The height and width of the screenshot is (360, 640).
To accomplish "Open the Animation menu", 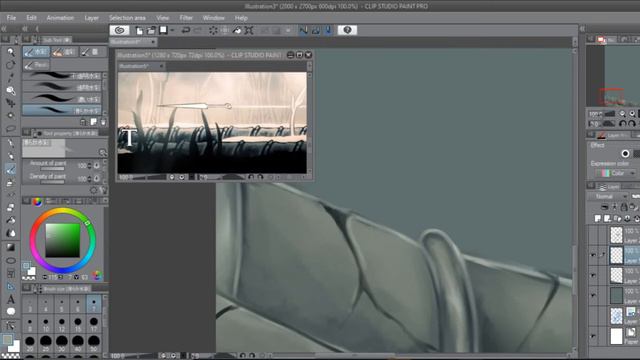I will point(60,18).
